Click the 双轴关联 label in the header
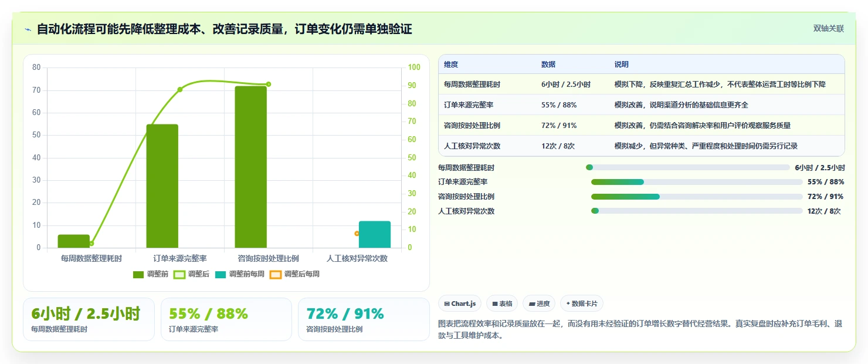This screenshot has width=868, height=364. point(828,29)
